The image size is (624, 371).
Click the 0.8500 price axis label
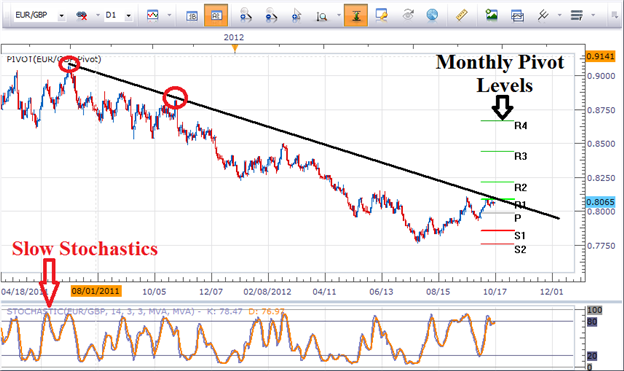601,144
